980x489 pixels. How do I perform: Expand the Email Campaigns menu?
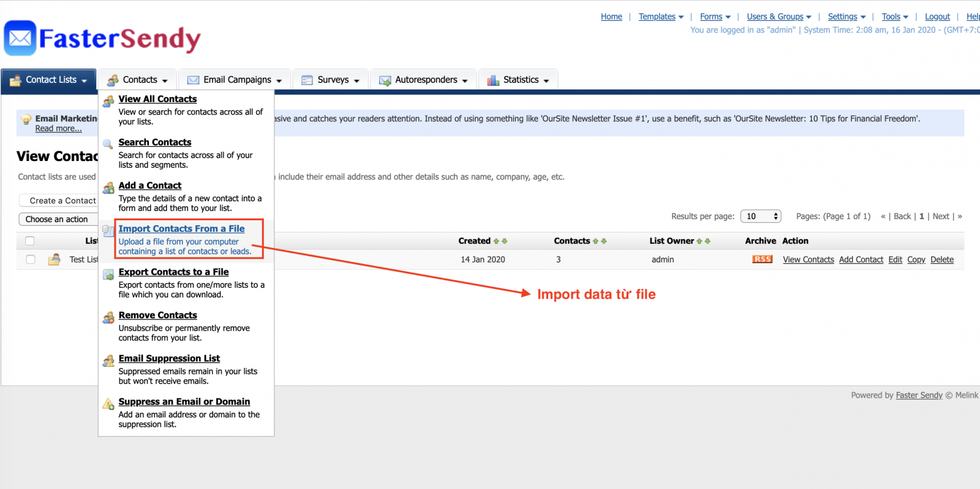236,80
